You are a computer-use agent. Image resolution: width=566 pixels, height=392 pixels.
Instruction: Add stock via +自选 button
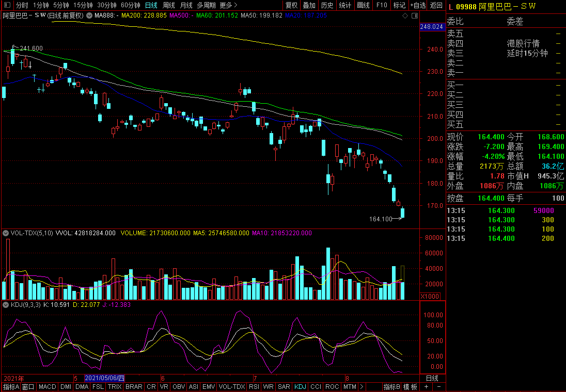(x=418, y=5)
